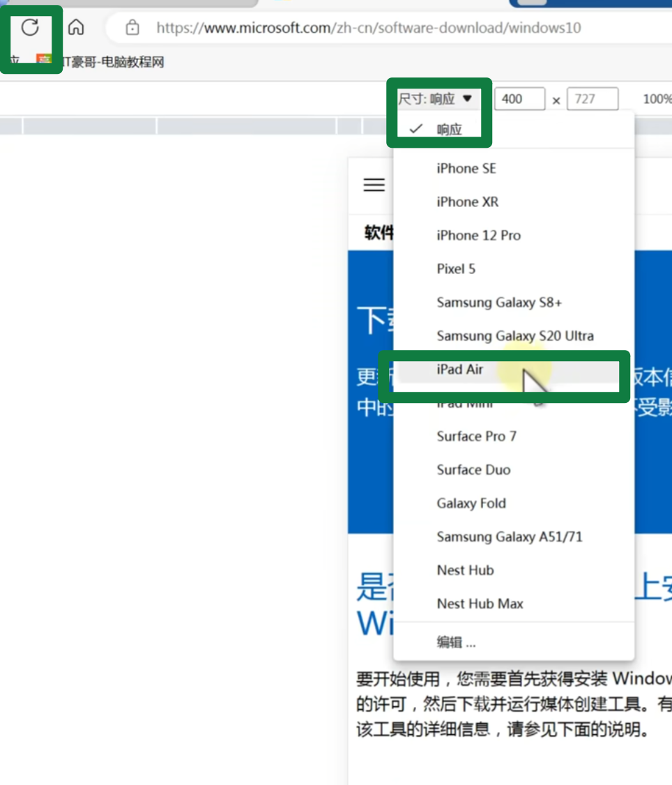Open the IT豪哥-电脑教程网 bookmark
672x785 pixels.
(x=100, y=61)
